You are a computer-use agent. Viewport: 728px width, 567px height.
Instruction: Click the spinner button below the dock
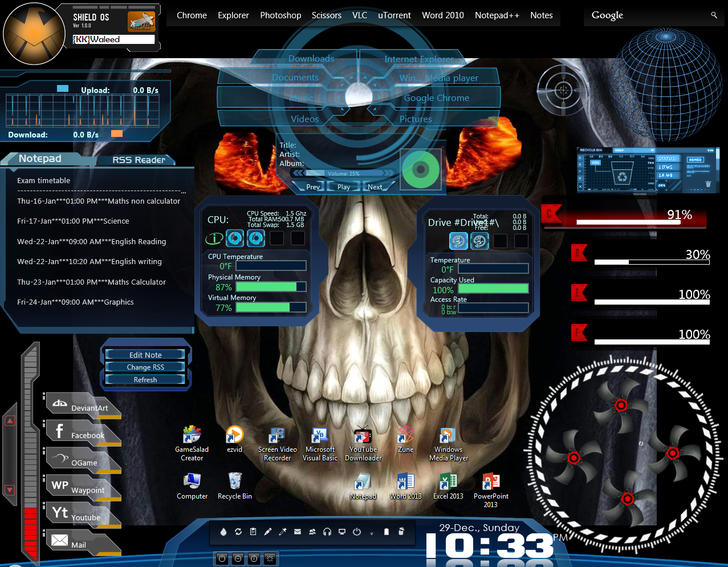tap(270, 558)
